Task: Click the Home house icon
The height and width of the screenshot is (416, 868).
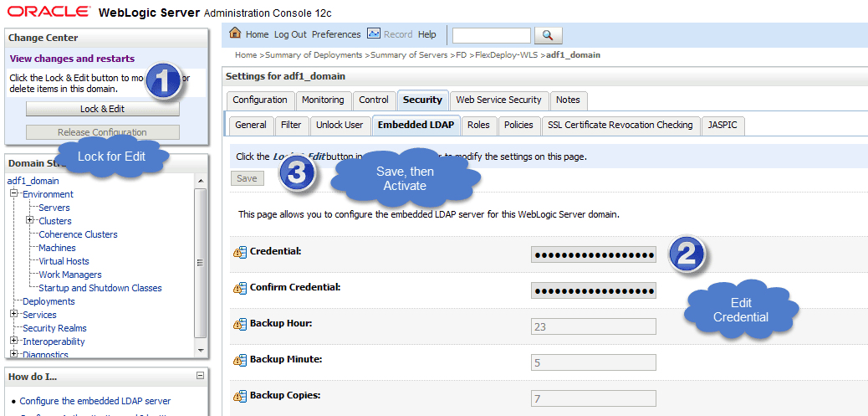Action: 235,33
